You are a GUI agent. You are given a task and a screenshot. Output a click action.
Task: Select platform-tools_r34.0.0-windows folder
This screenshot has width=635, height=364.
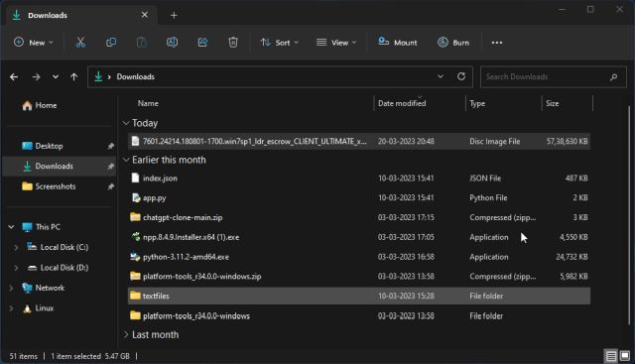[x=359, y=315]
